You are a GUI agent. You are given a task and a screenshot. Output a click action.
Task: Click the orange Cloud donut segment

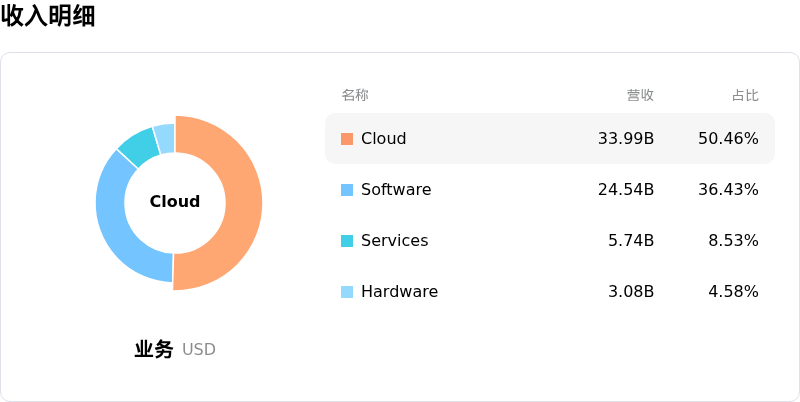(243, 204)
